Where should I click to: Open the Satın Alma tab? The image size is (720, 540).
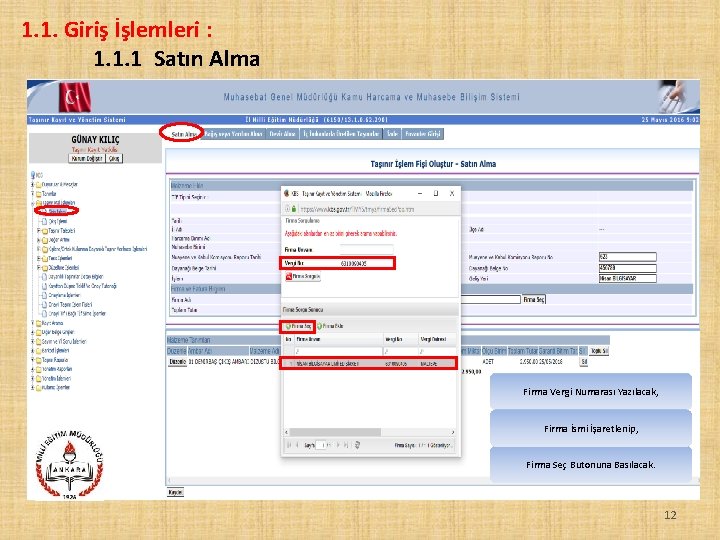184,134
